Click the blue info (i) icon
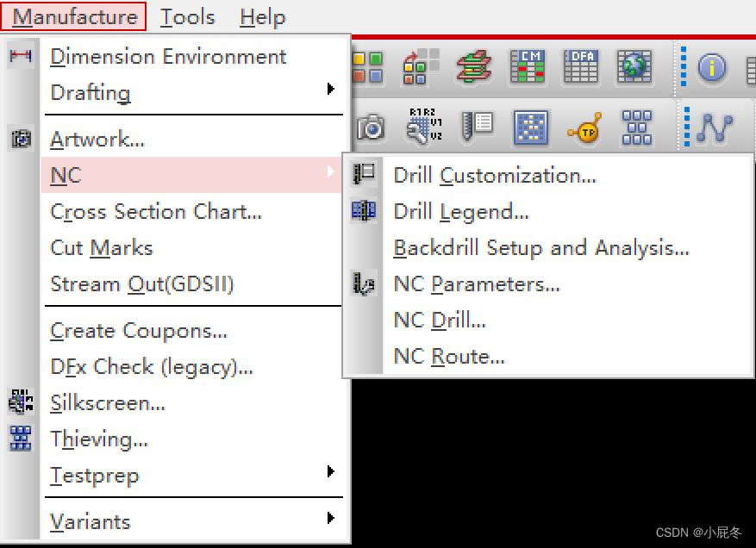756x548 pixels. [x=712, y=67]
